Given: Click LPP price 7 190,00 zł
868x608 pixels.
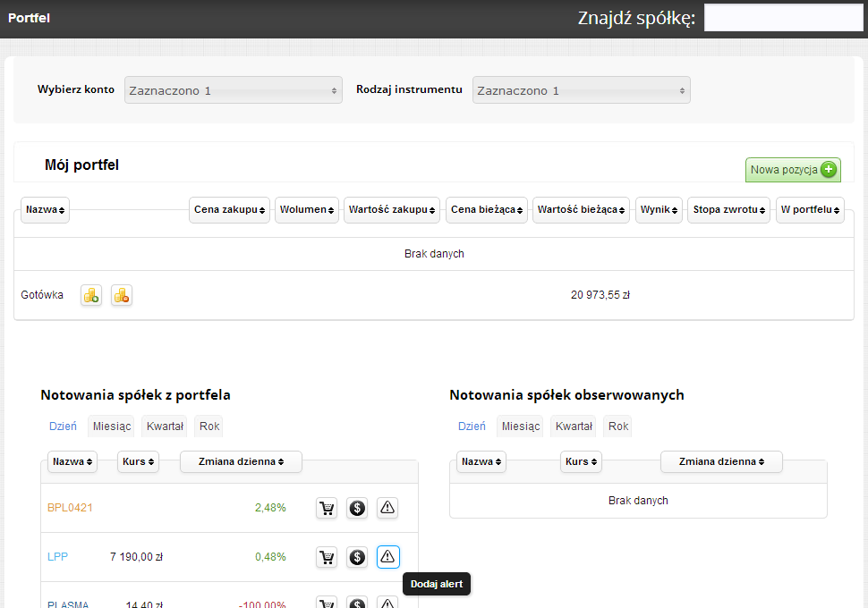Looking at the screenshot, I should [136, 557].
